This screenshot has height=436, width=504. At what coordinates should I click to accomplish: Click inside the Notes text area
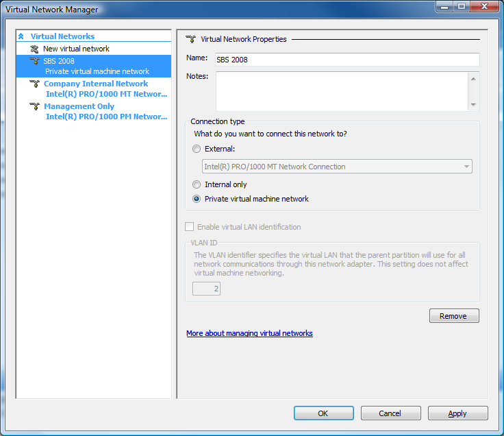(x=342, y=92)
